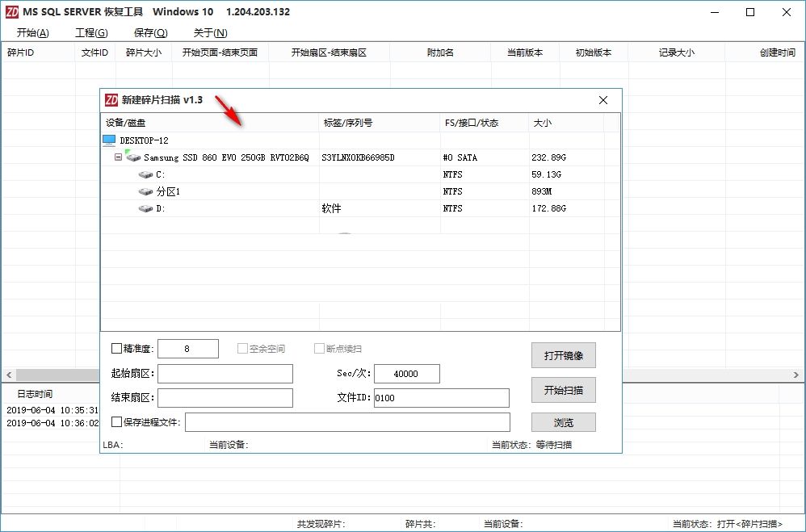This screenshot has height=532, width=806.
Task: Click the 开始页面-结束页面 column header
Action: pyautogui.click(x=220, y=52)
